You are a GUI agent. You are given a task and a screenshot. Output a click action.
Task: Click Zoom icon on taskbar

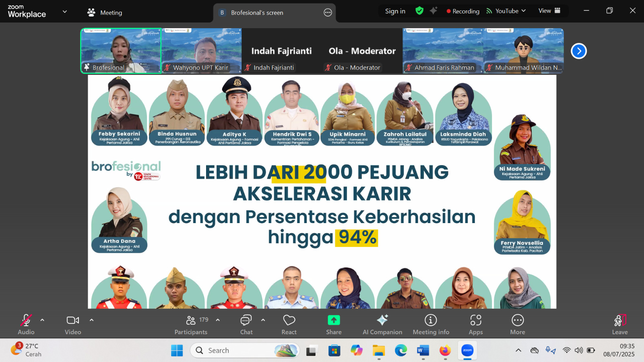click(467, 350)
